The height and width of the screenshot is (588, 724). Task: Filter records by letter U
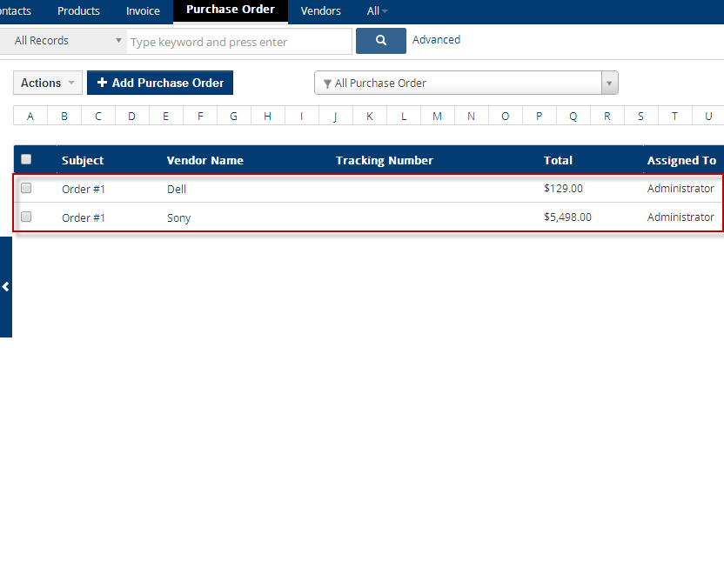708,116
